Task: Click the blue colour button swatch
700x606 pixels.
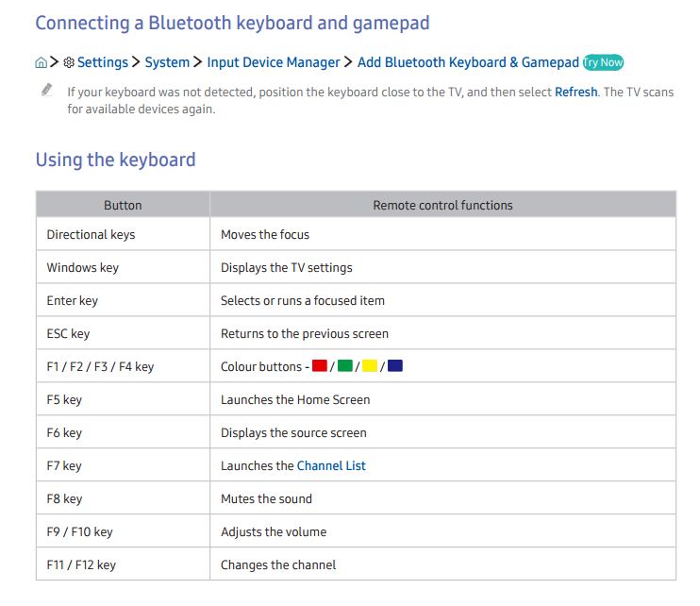Action: pos(394,366)
